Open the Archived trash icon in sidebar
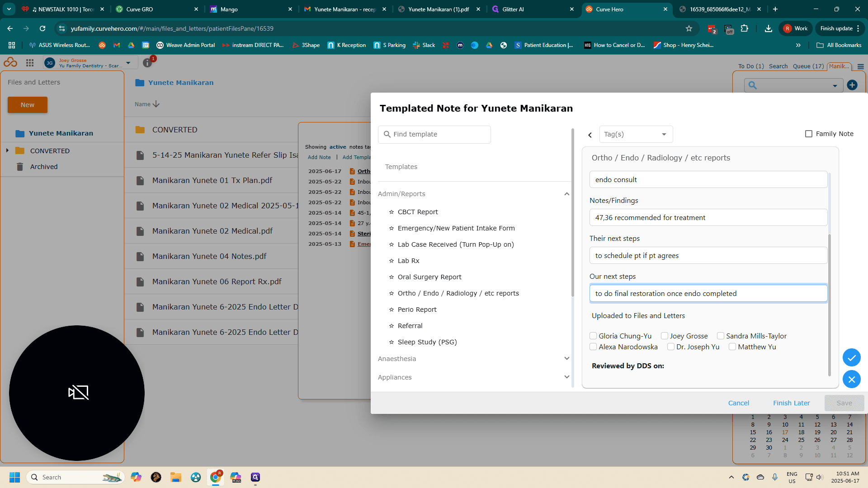The height and width of the screenshot is (488, 868). pyautogui.click(x=20, y=167)
